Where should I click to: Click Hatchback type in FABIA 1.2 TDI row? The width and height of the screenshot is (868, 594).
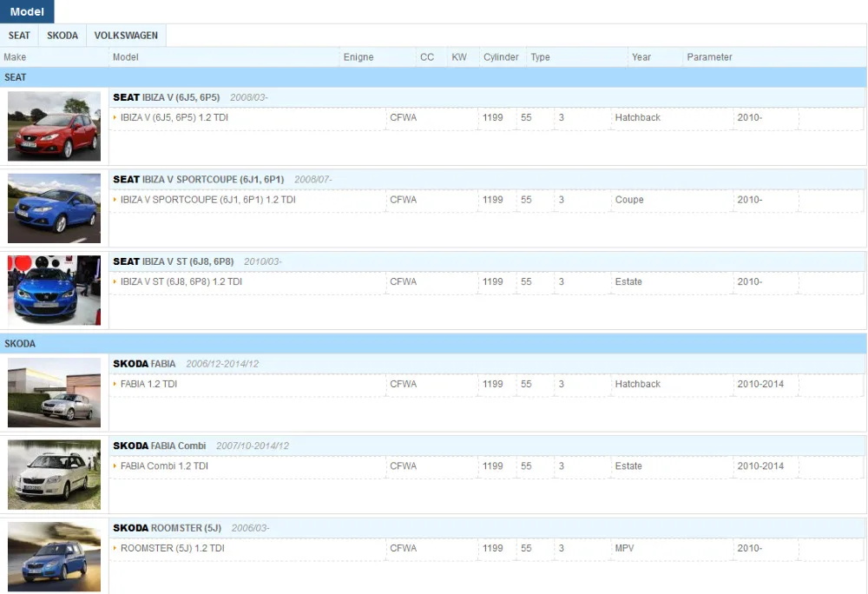point(638,384)
